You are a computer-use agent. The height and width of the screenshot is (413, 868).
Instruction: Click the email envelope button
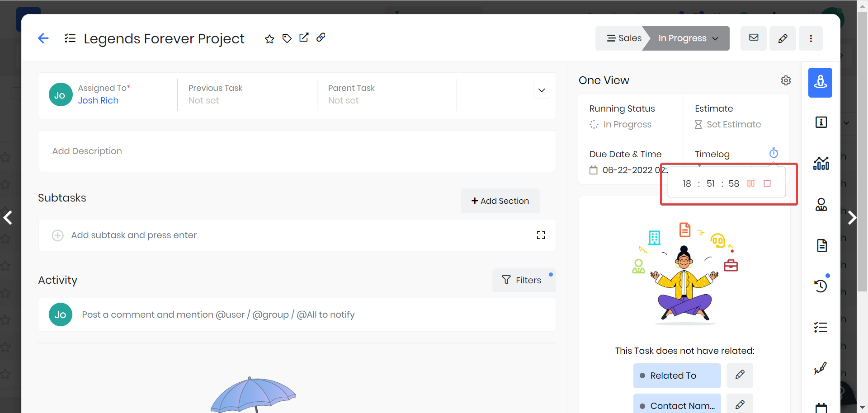[x=753, y=38]
